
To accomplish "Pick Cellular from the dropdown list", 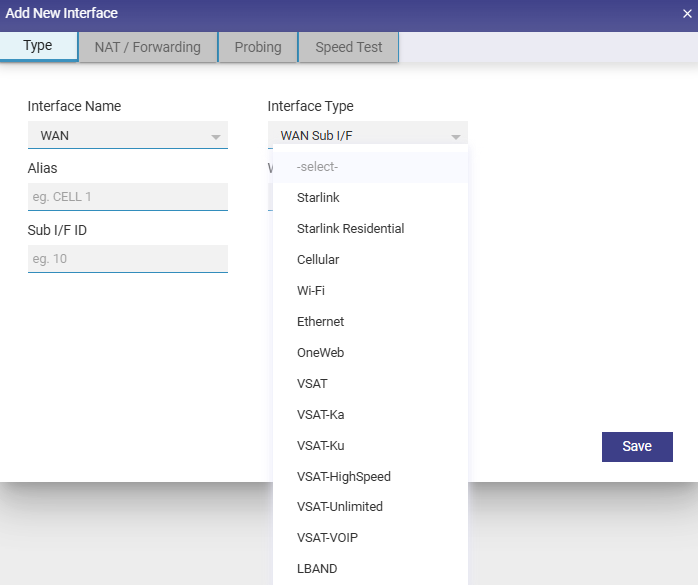I will (x=318, y=260).
